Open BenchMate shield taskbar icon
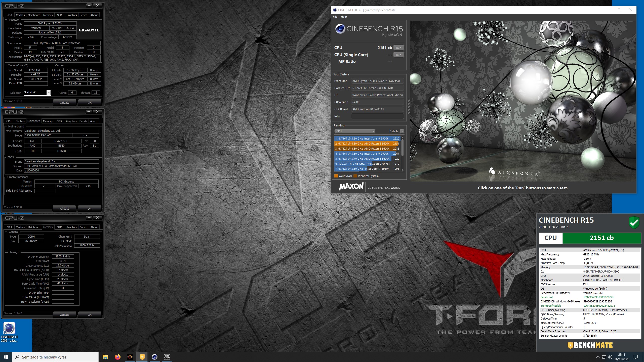 (x=142, y=357)
